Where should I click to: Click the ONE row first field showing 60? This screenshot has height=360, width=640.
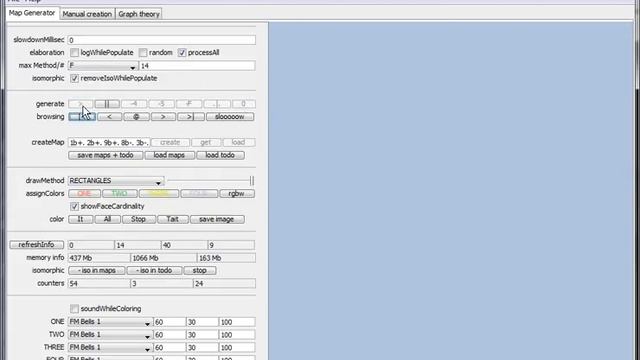pos(169,322)
